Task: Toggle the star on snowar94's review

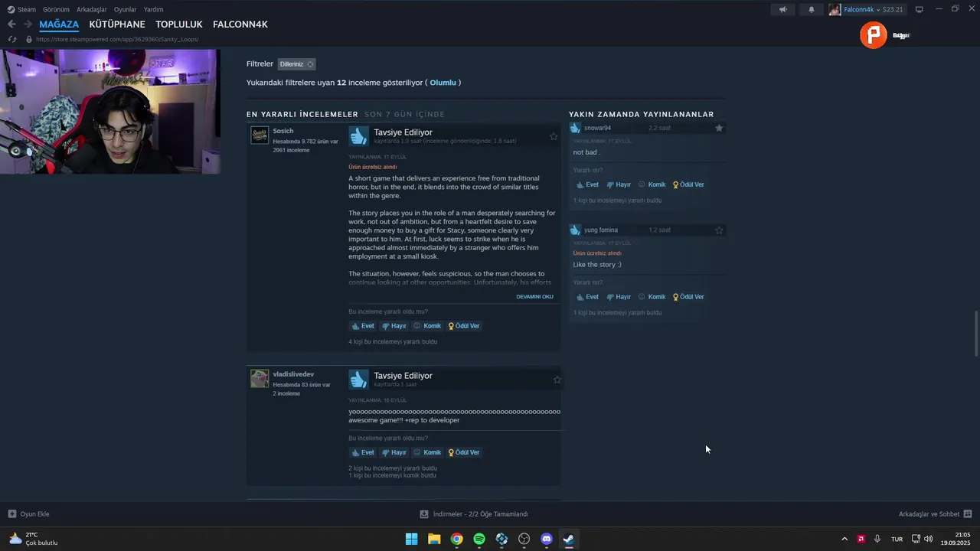Action: click(x=719, y=128)
